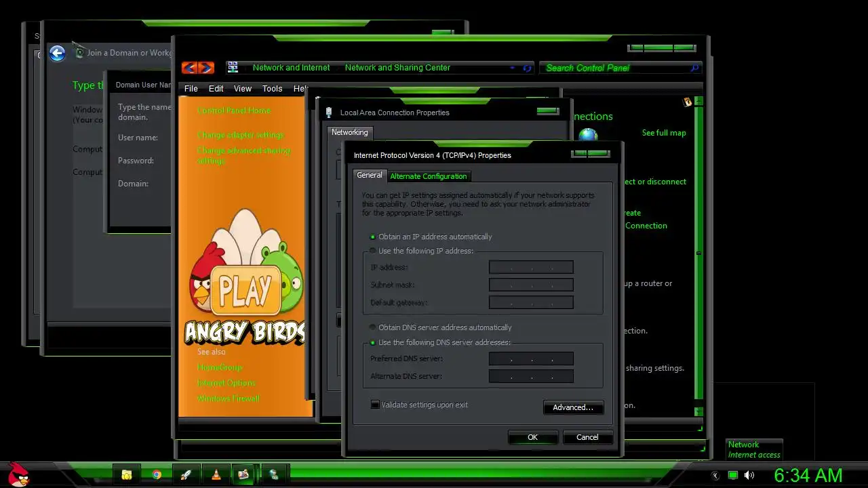
Task: Select Use the following IP address
Action: point(373,251)
